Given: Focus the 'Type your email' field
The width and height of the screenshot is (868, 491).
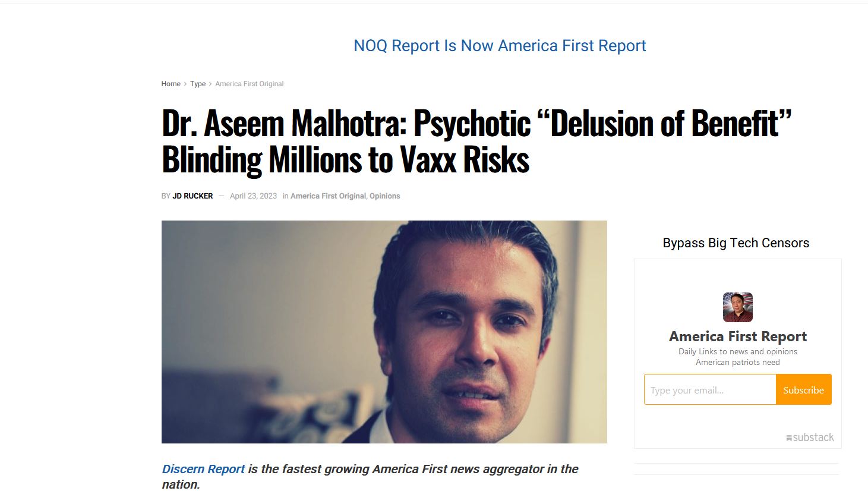Looking at the screenshot, I should point(709,390).
